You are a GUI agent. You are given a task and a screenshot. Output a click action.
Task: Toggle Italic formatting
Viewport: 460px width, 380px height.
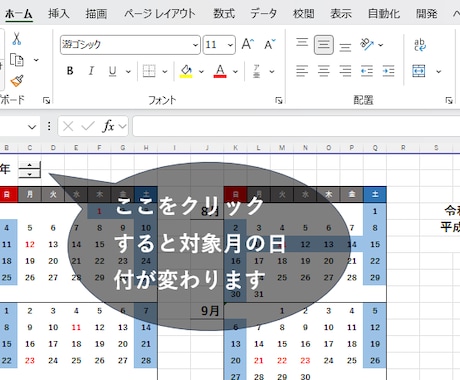click(91, 71)
